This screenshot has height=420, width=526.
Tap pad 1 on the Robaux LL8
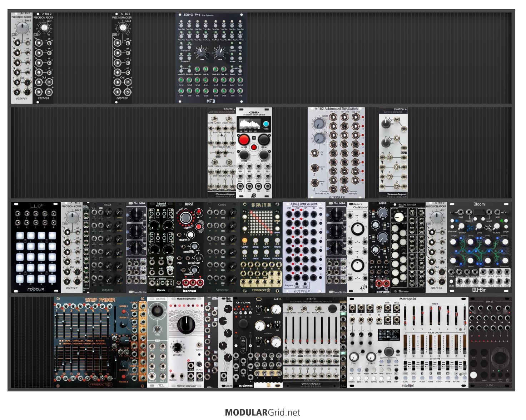click(20, 236)
